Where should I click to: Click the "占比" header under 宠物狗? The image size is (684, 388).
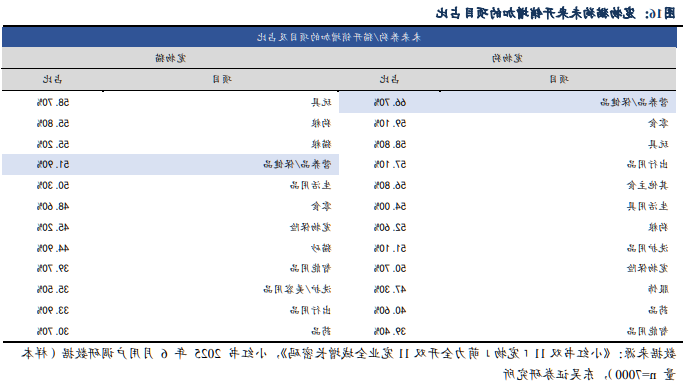[x=389, y=79]
